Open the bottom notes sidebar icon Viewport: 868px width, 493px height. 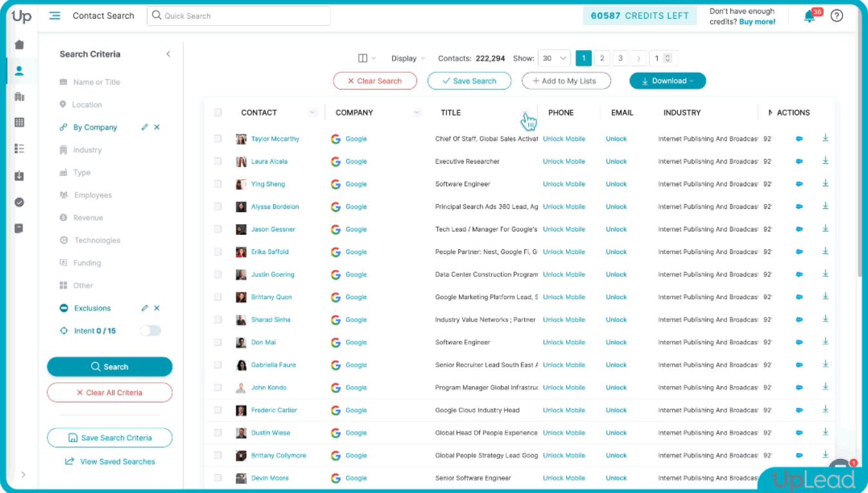coord(19,228)
